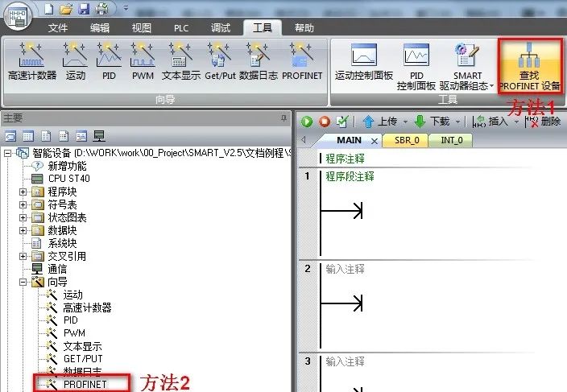Open the Text display (文本显示) wizard in ribbon
Screen dimensions: 567x392
(180, 61)
